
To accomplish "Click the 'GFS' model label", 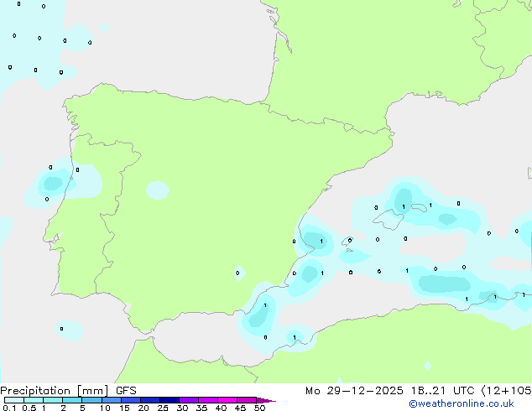I will coord(126,391).
